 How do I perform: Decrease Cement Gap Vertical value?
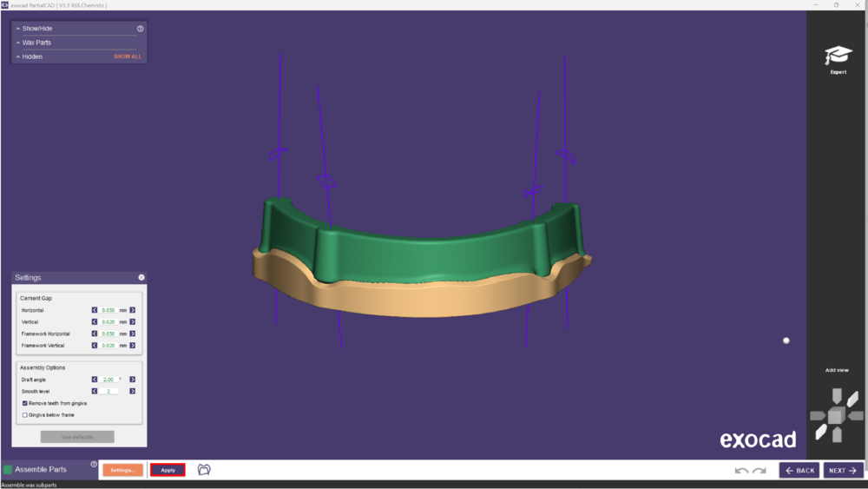click(x=94, y=321)
